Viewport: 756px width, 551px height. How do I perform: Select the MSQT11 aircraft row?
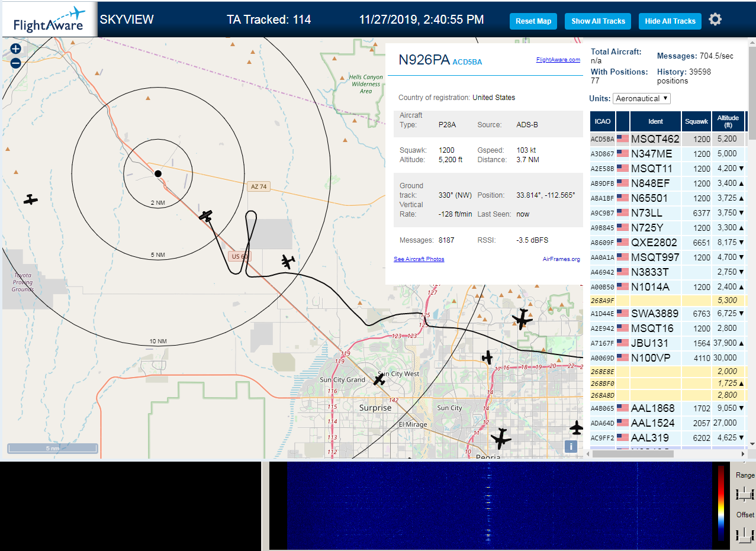(668, 168)
